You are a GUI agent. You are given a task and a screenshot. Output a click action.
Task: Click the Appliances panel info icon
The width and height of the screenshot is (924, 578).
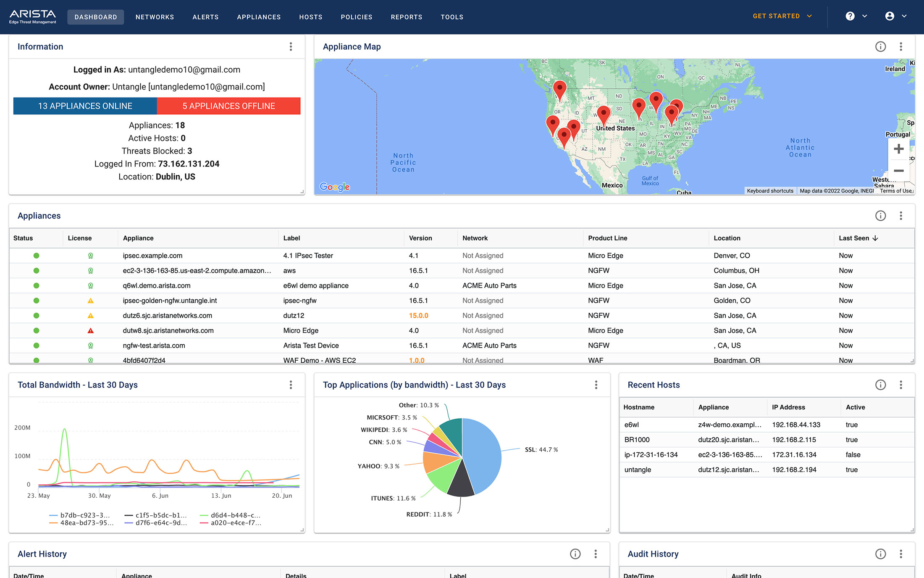pyautogui.click(x=880, y=216)
